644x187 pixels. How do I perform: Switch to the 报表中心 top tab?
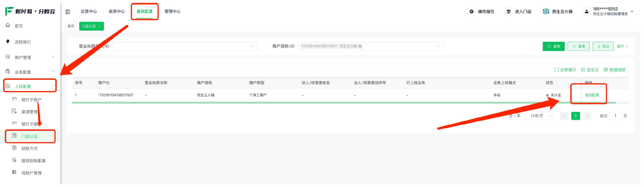click(117, 12)
